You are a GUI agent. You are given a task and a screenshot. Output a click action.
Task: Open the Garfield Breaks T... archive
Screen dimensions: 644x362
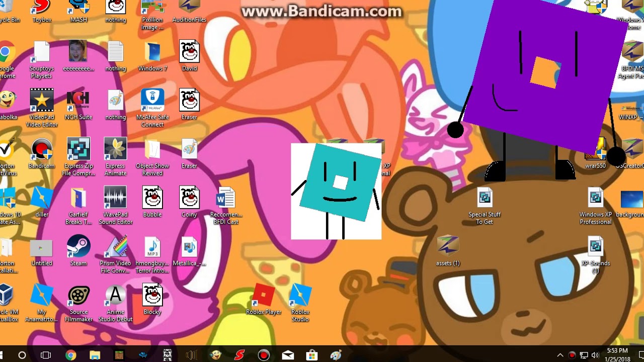(x=78, y=205)
